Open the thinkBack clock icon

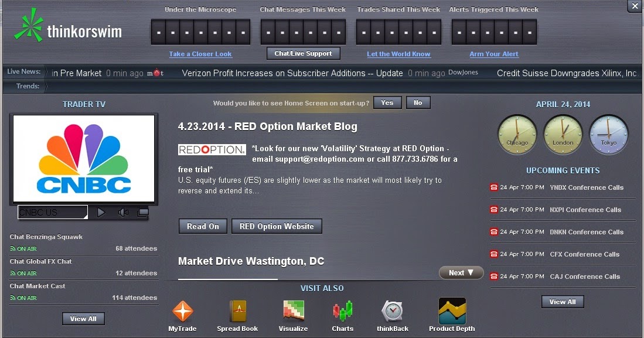point(392,311)
